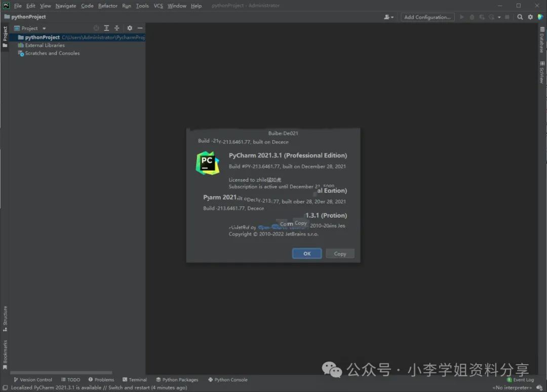Click the Run arrow icon in toolbar
This screenshot has width=547, height=392.
pyautogui.click(x=461, y=17)
